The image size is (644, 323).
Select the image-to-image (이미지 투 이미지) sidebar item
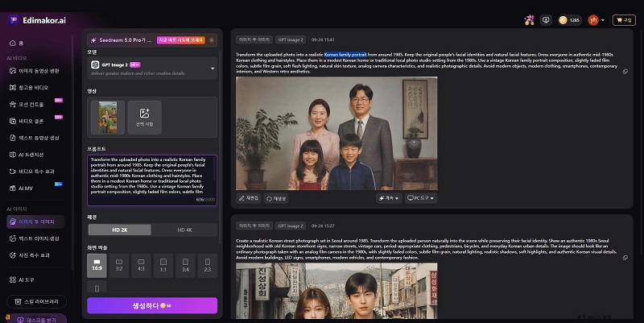[35, 222]
